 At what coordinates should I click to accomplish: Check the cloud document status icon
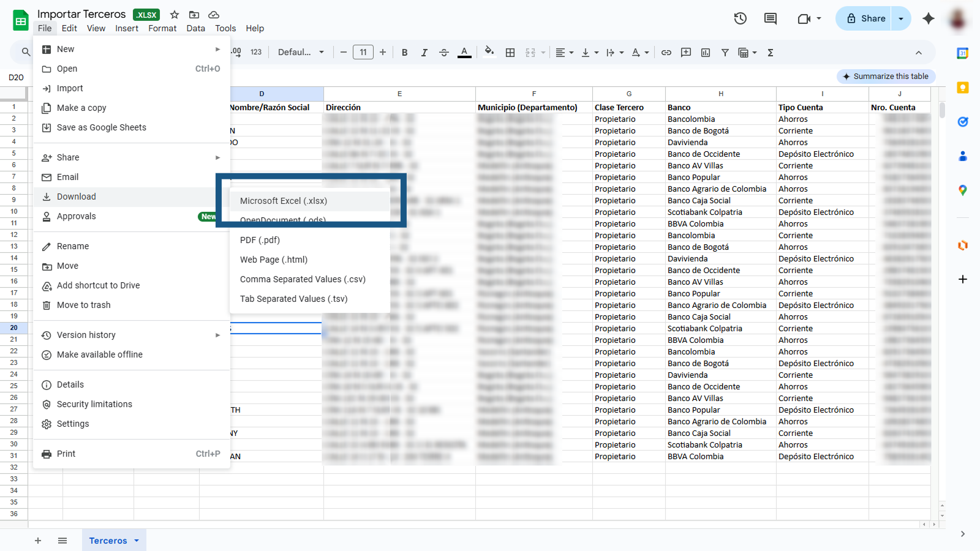(x=214, y=15)
